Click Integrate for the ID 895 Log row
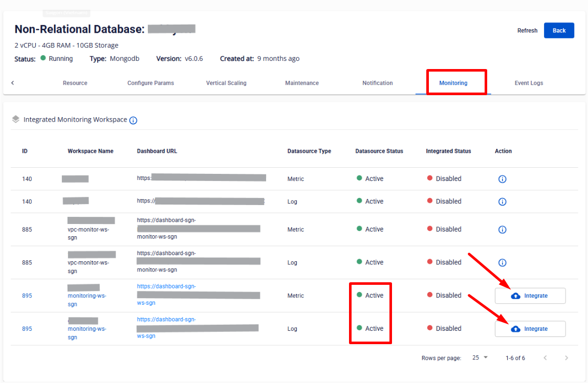 (x=530, y=329)
